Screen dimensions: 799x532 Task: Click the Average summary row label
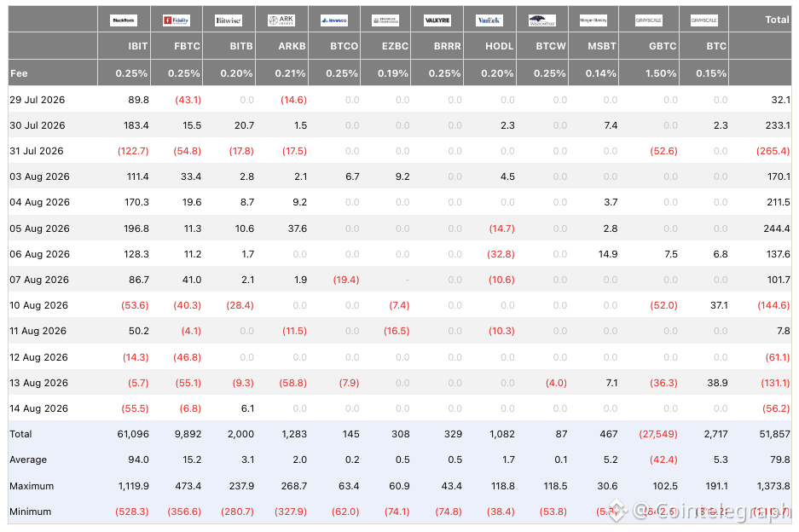(28, 460)
